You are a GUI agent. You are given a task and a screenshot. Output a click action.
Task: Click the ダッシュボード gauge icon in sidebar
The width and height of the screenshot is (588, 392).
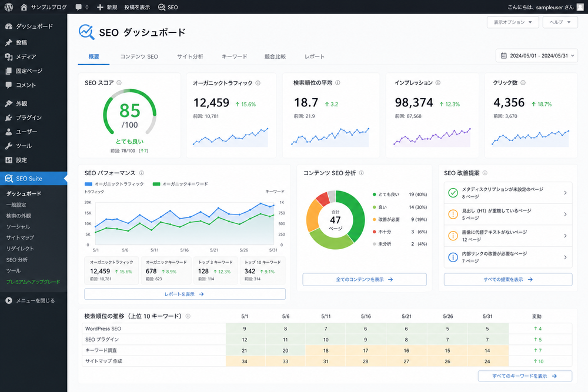pos(9,26)
